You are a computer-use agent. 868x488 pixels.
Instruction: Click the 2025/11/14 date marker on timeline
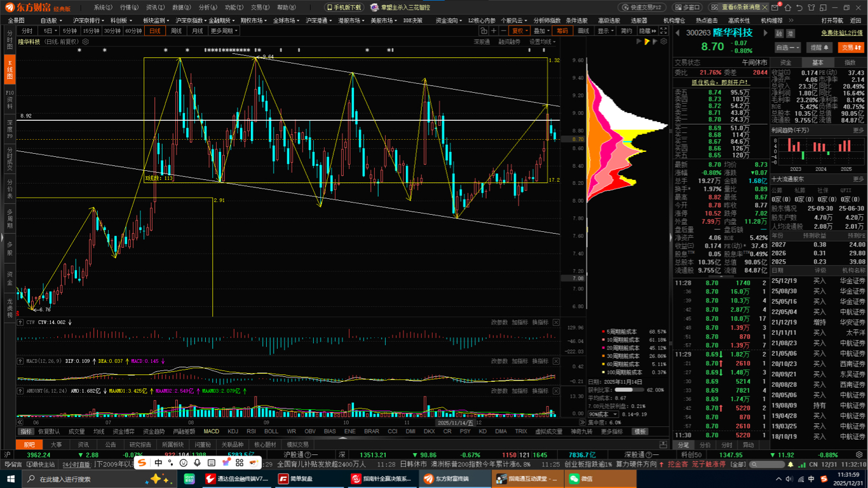coord(455,422)
